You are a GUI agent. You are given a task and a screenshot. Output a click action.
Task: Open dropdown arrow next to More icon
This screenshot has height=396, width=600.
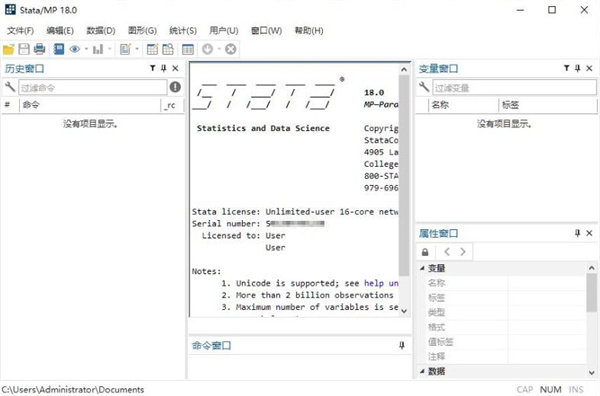coord(219,49)
